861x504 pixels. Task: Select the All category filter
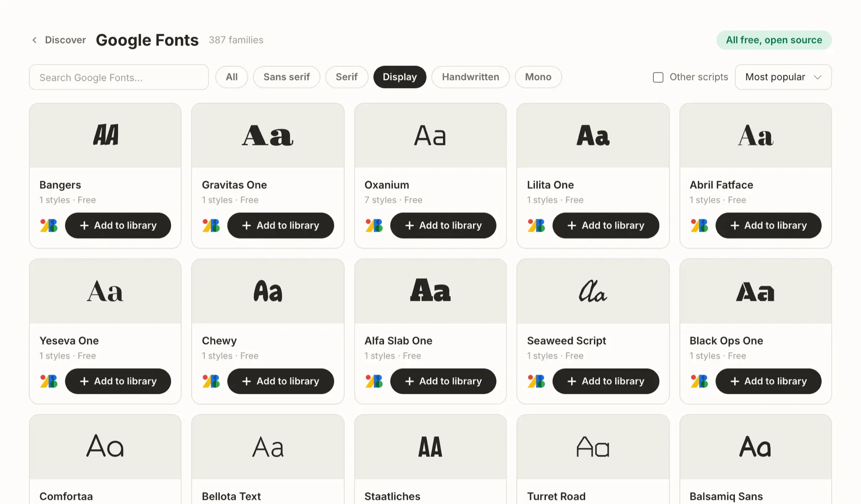point(232,77)
